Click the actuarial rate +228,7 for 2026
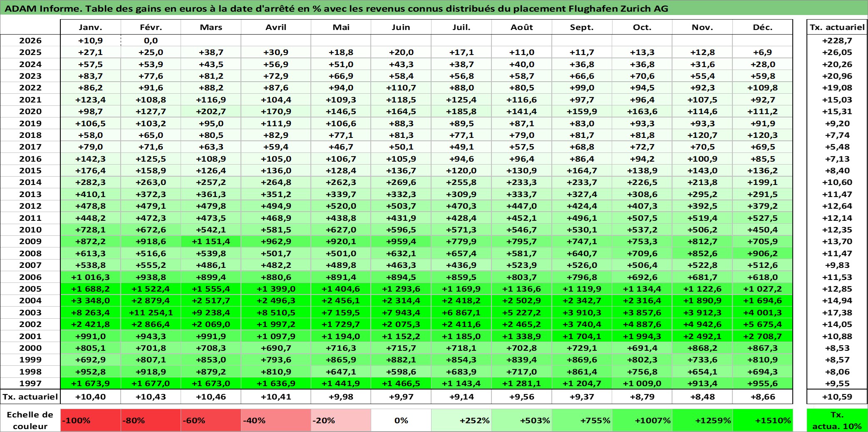868x432 pixels. click(837, 40)
